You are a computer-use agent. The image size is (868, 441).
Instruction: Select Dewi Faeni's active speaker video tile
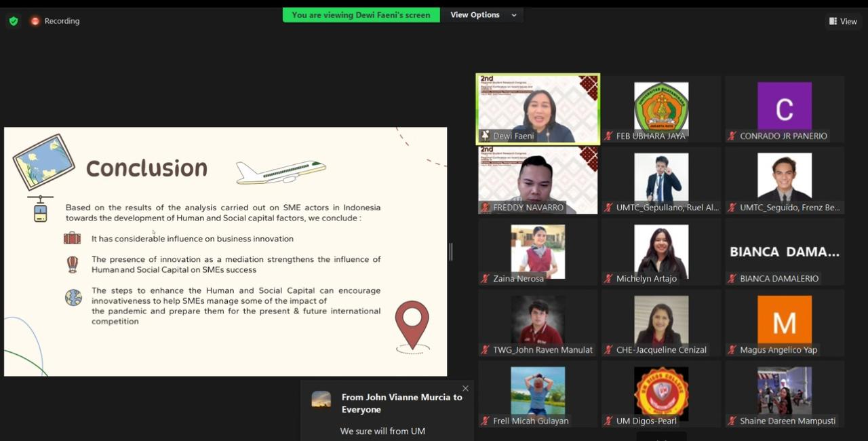coord(538,109)
